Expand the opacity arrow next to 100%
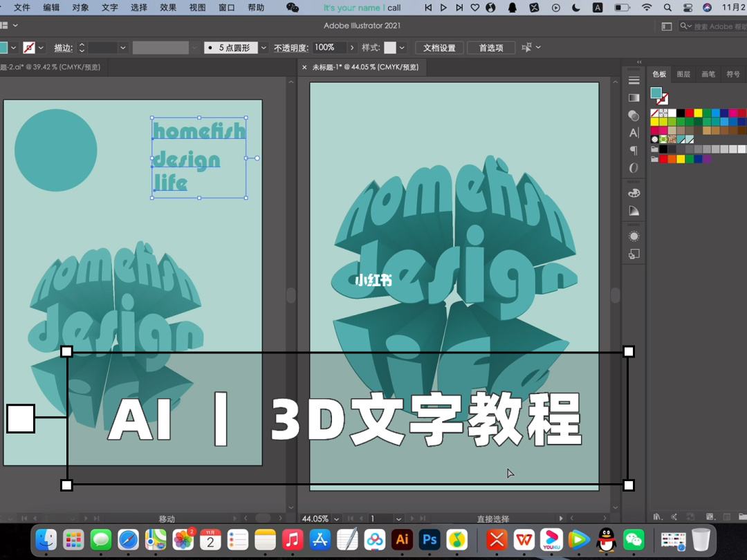Viewport: 747px width, 560px height. click(x=352, y=48)
